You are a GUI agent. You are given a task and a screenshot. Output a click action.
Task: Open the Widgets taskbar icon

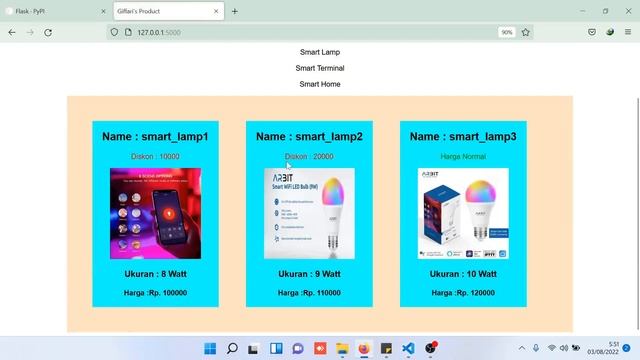(276, 349)
